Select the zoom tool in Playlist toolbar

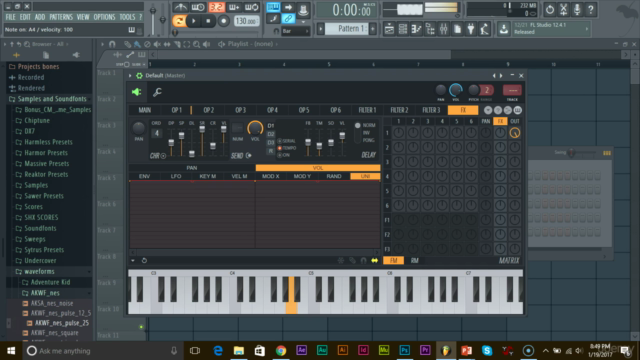click(196, 44)
